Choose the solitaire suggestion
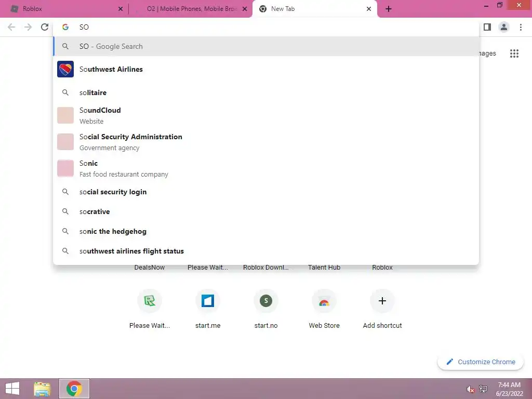532x399 pixels. (x=266, y=92)
